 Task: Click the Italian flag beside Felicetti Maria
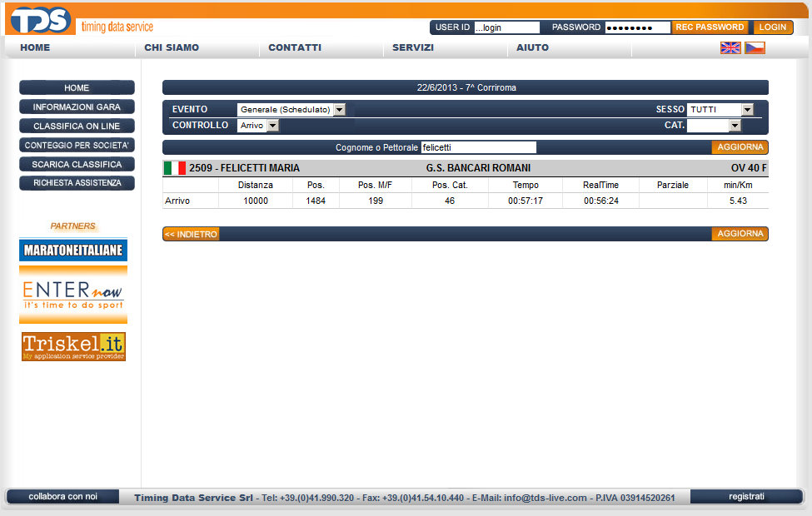(x=175, y=168)
